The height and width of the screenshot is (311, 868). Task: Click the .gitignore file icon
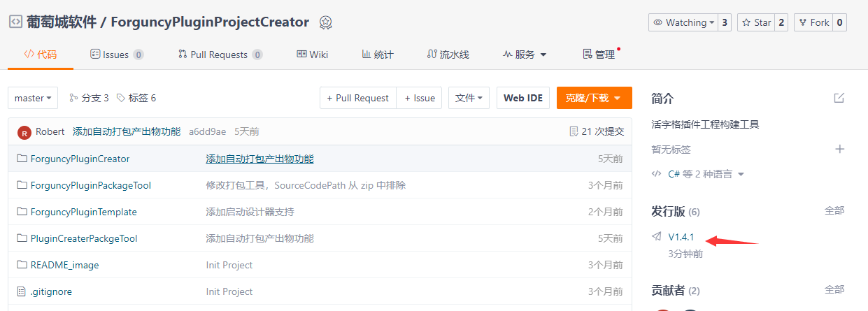pyautogui.click(x=22, y=291)
